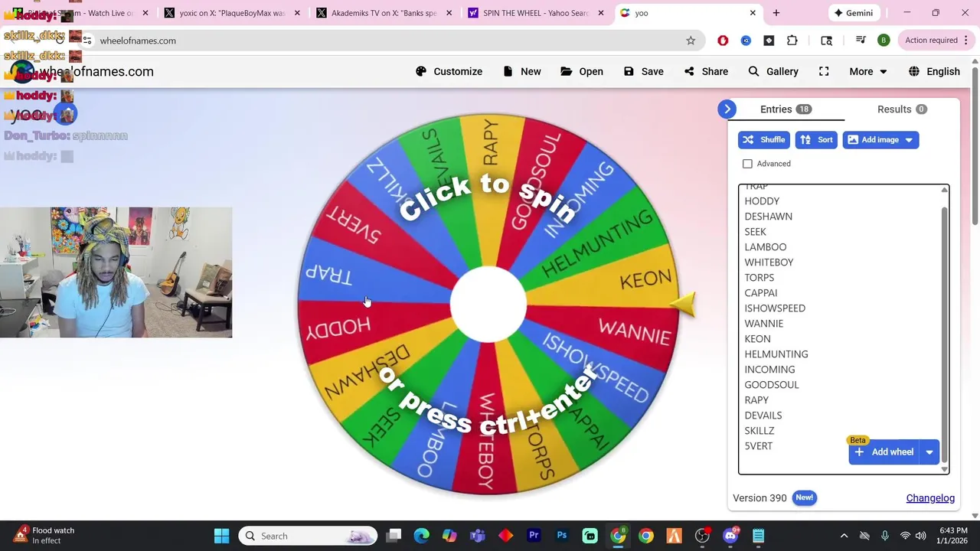
Task: Click the wheel center to spin
Action: (x=488, y=305)
